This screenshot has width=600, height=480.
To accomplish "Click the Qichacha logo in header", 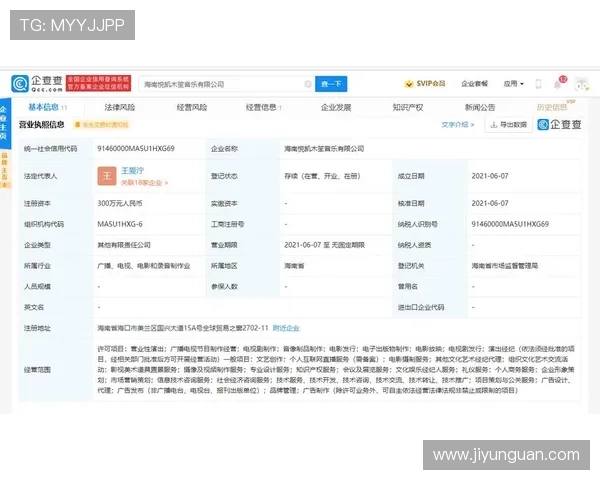I will point(37,84).
